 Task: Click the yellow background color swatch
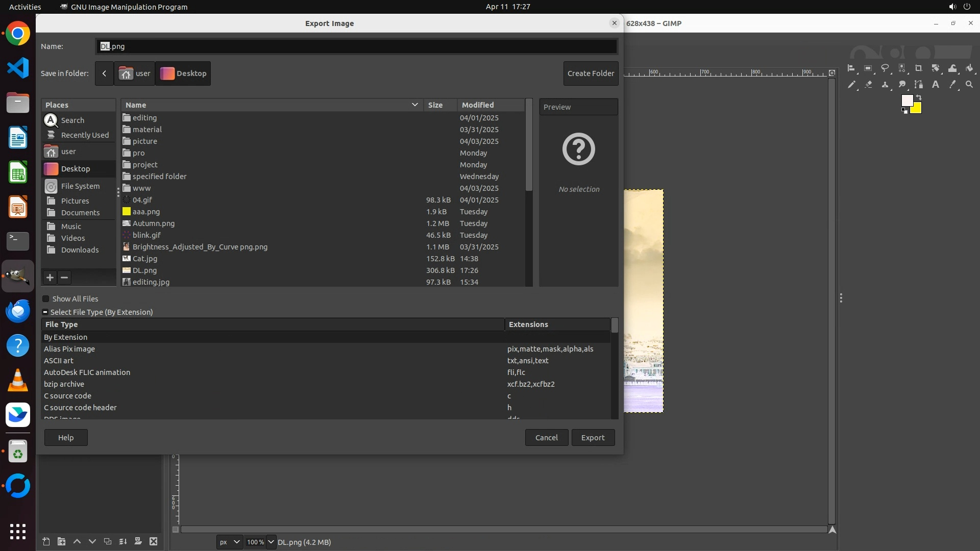(917, 109)
